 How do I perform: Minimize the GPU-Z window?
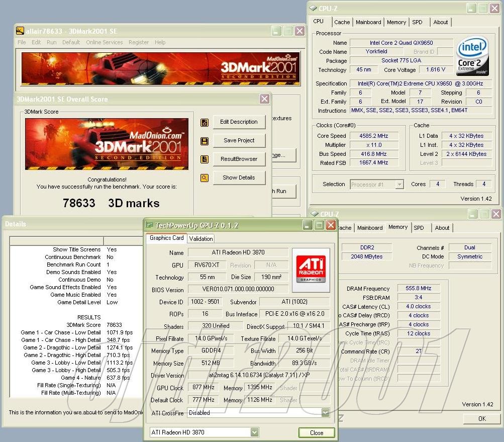point(308,225)
